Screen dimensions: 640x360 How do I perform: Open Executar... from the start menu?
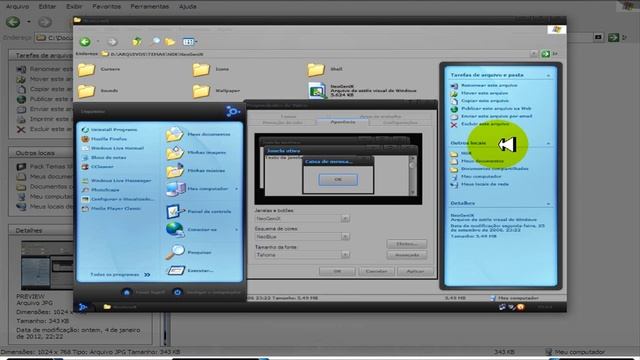190,270
